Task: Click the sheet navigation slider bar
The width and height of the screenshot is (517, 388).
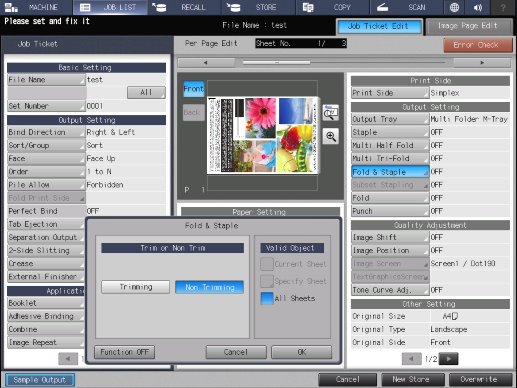Action: coord(344,63)
